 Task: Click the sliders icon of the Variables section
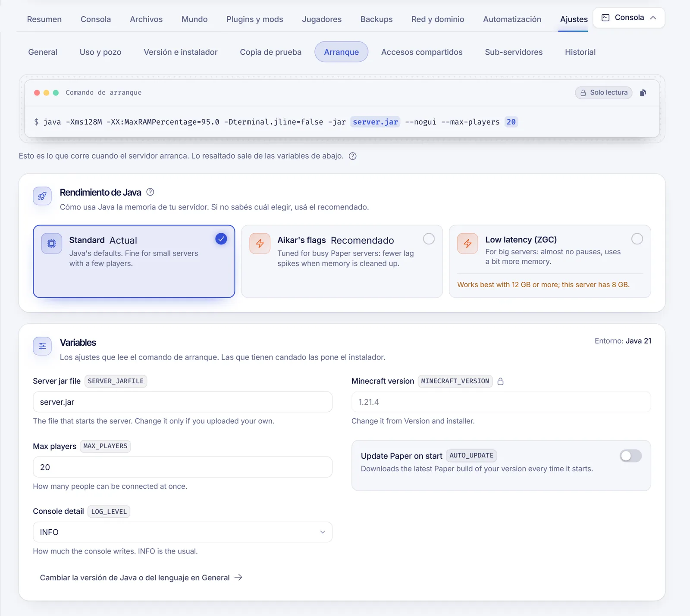tap(42, 346)
